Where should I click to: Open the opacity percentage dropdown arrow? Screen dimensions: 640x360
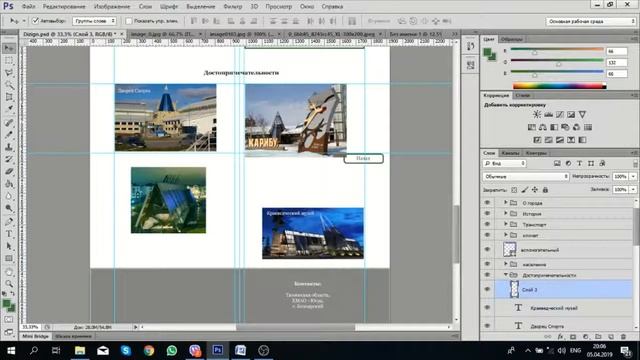click(x=633, y=176)
